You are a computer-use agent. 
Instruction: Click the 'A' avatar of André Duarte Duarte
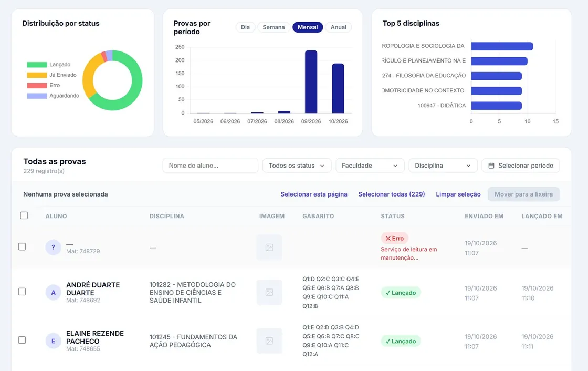tap(53, 292)
